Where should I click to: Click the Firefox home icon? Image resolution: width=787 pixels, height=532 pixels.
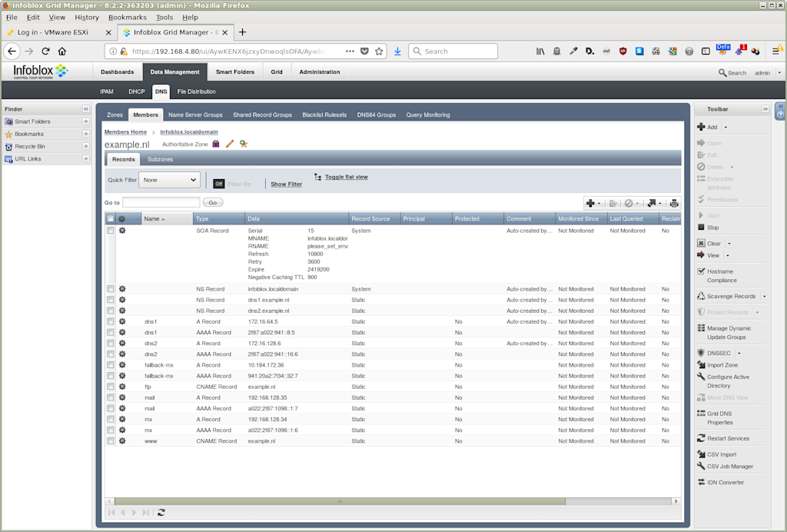pos(62,52)
